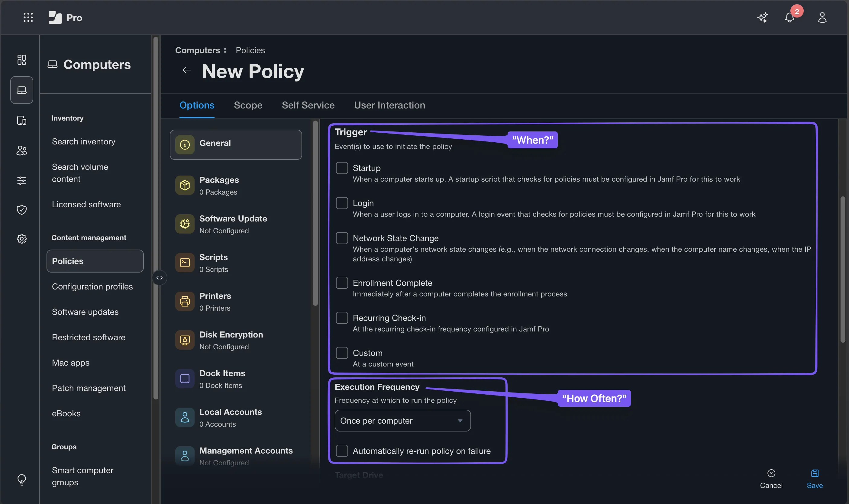Image resolution: width=849 pixels, height=504 pixels.
Task: Go back using the arrow beside New Policy
Action: [186, 70]
